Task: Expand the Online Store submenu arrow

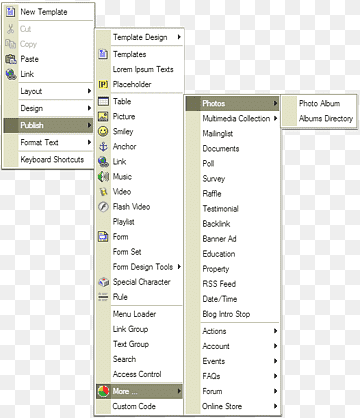Action: 275,406
